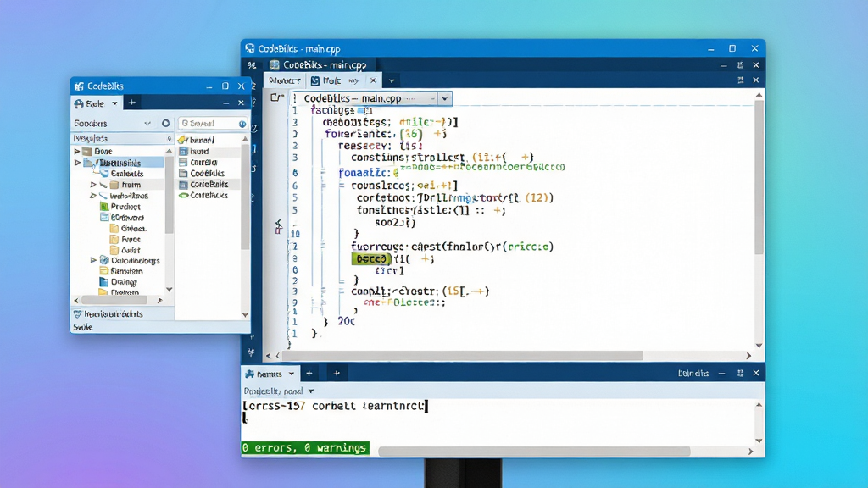Select the Conebacks entry with green oval icon

point(203,196)
